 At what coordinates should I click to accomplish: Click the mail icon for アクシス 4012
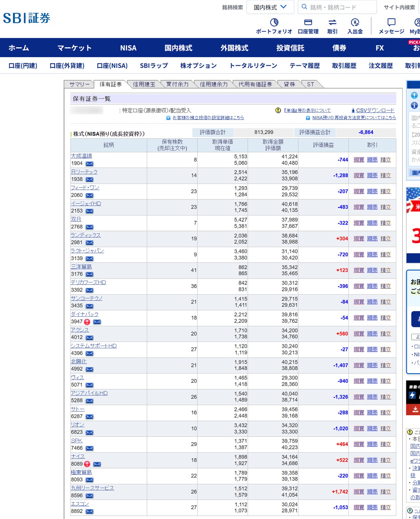[90, 338]
